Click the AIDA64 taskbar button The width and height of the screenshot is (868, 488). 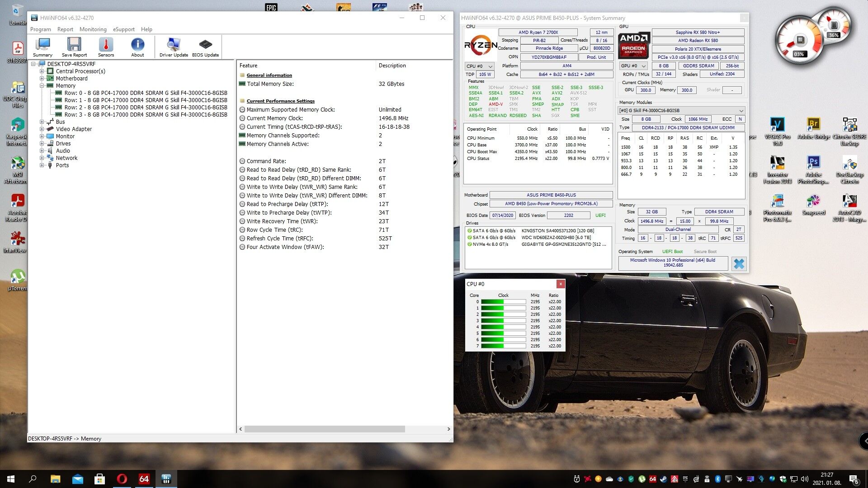point(144,479)
